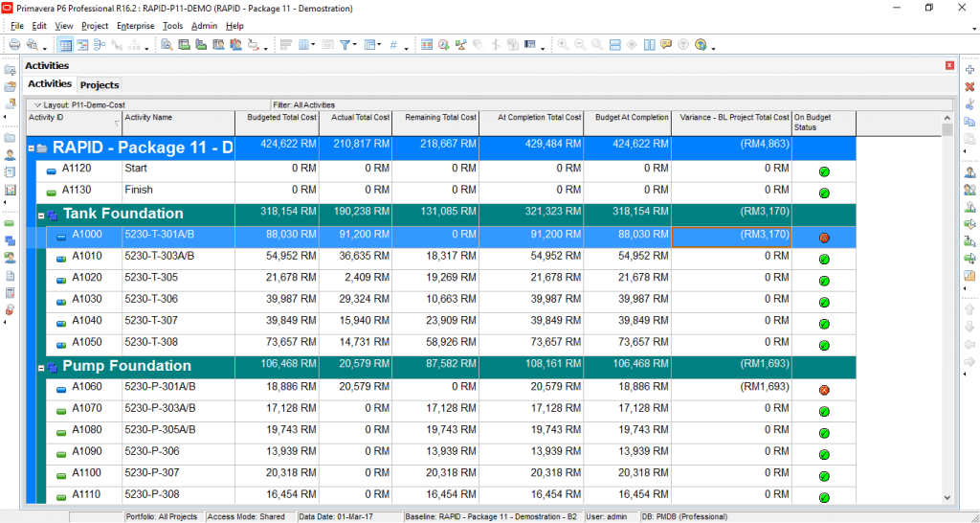Image resolution: width=980 pixels, height=523 pixels.
Task: Click the Actual Total Cost column header
Action: [356, 123]
